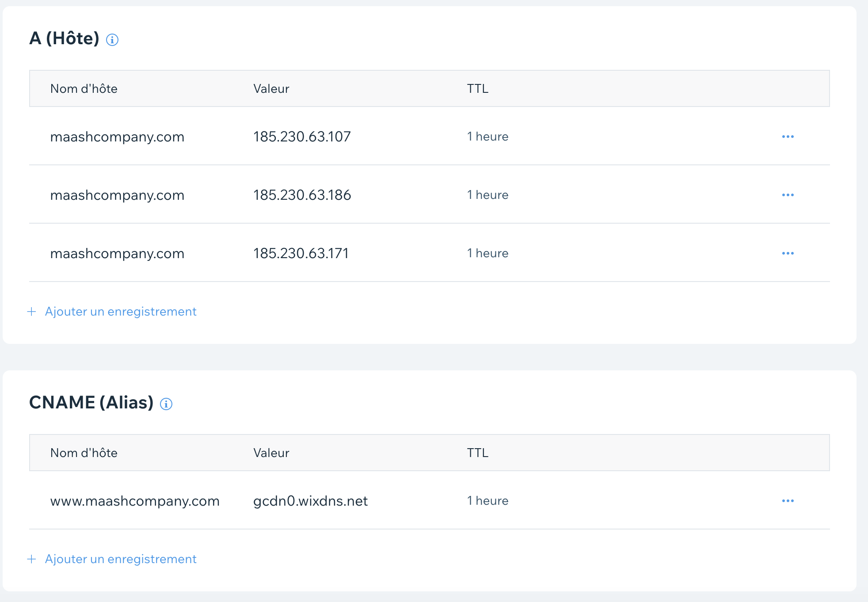Open options menu for 185.230.63.107 record
This screenshot has height=602, width=868.
click(788, 137)
